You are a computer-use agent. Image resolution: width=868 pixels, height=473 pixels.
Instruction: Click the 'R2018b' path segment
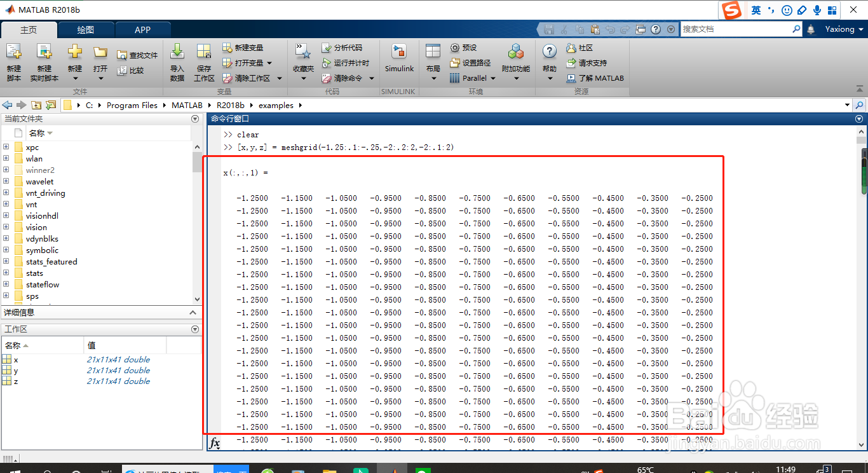coord(231,106)
